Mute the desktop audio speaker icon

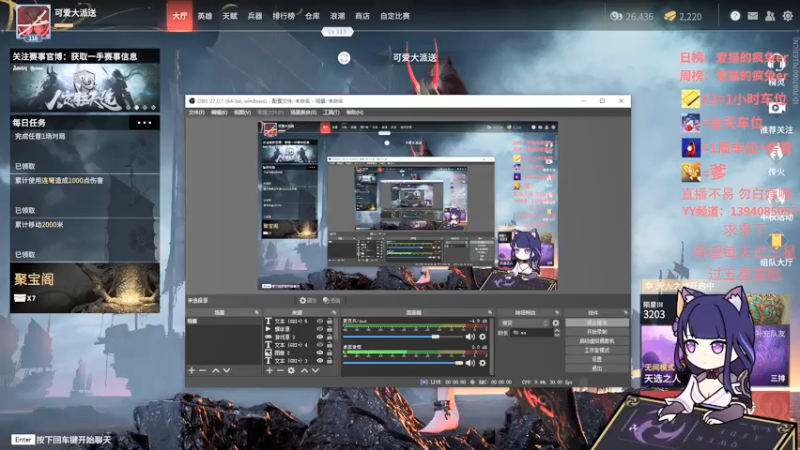470,363
